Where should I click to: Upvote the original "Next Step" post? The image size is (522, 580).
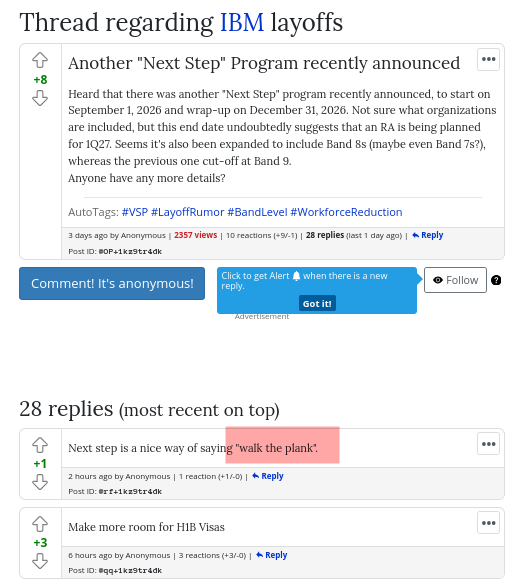coord(40,60)
